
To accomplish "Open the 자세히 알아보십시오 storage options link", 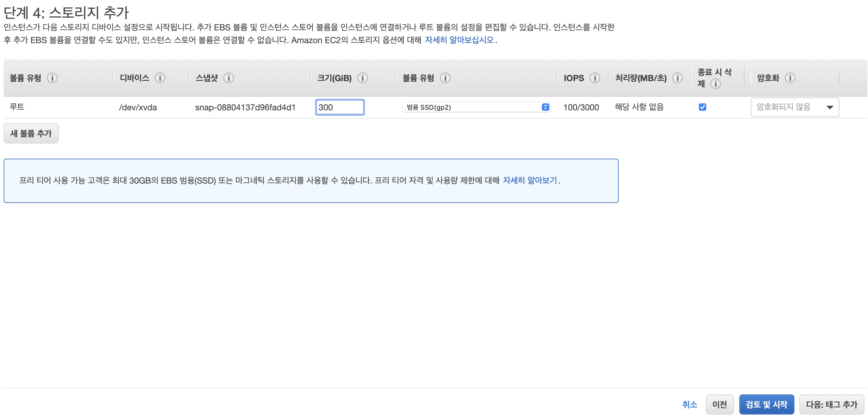I will [459, 40].
